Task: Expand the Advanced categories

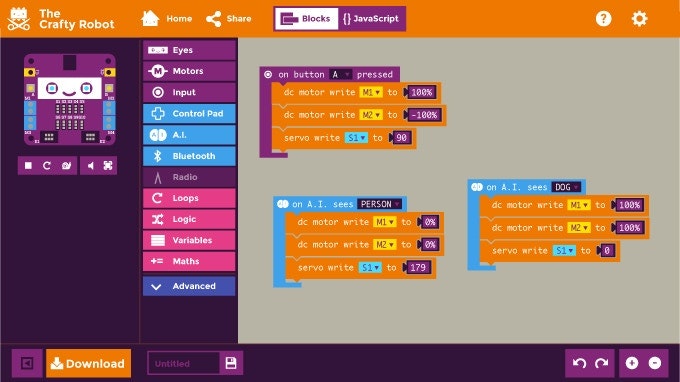Action: click(189, 286)
